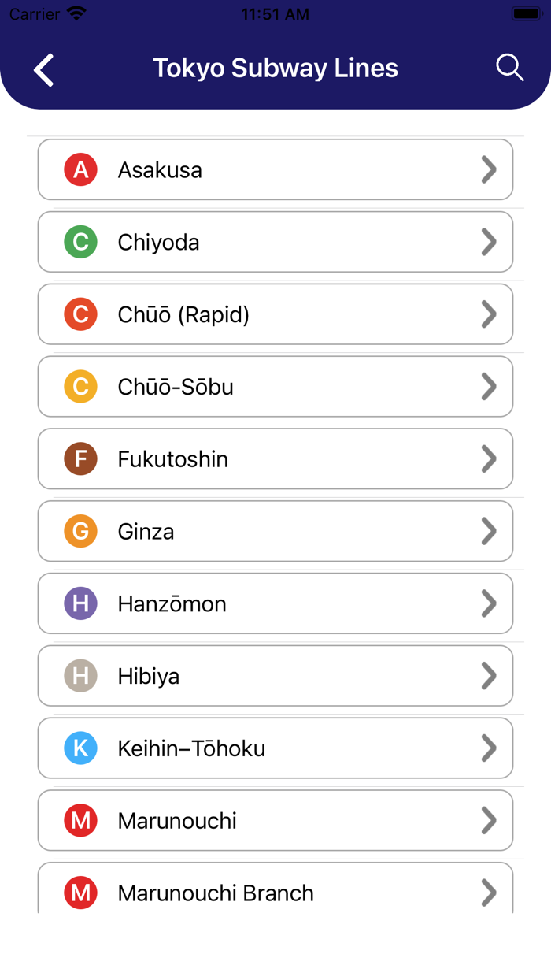Screen dimensions: 551x980
Task: Expand the Hibiya row chevron
Action: 489,676
